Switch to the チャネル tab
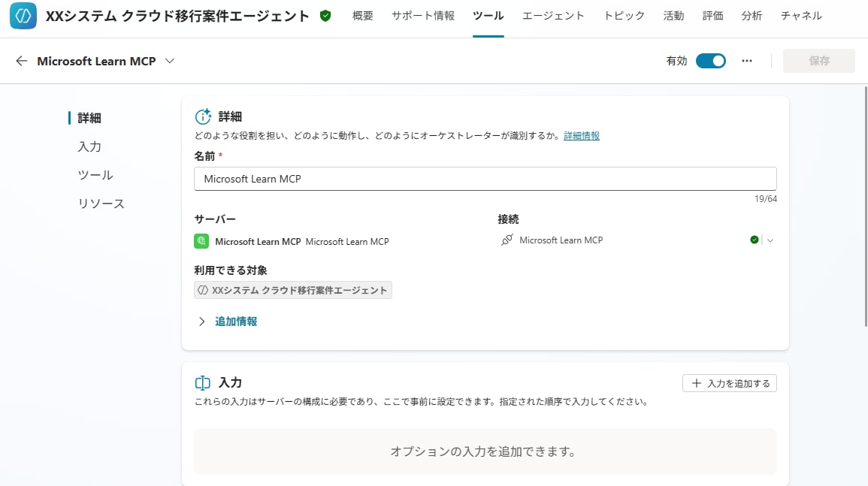 pos(801,16)
